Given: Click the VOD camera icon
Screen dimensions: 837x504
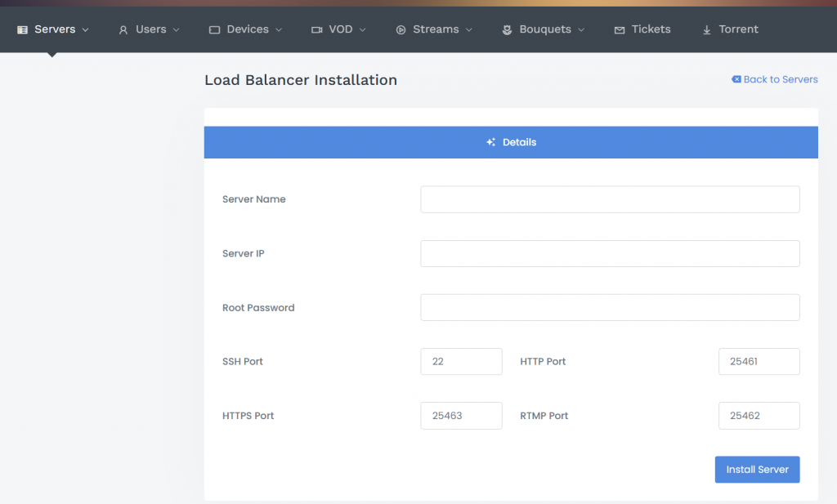Looking at the screenshot, I should pyautogui.click(x=317, y=29).
